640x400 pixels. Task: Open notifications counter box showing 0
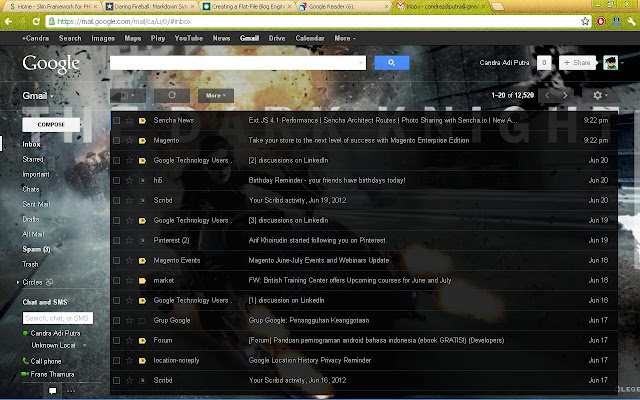544,63
